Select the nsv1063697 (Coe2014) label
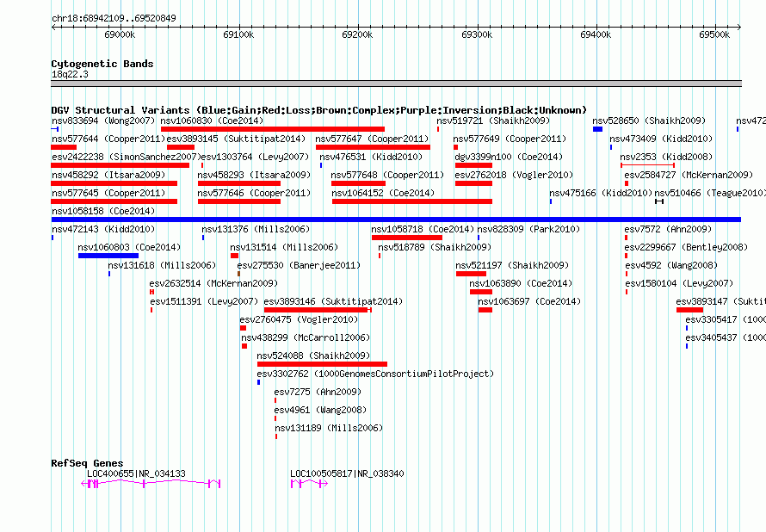Viewport: 766px width, 532px height. pyautogui.click(x=529, y=301)
